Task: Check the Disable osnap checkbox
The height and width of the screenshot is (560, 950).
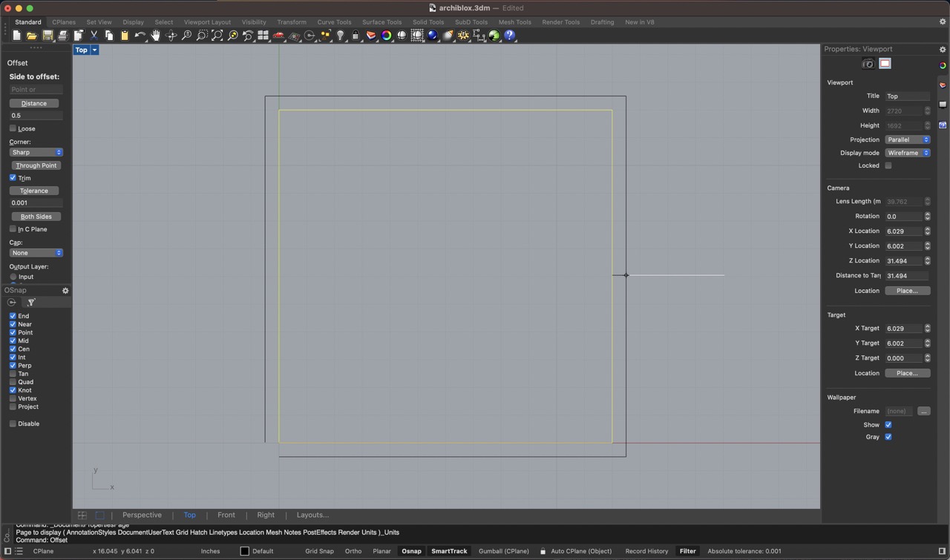Action: tap(13, 424)
